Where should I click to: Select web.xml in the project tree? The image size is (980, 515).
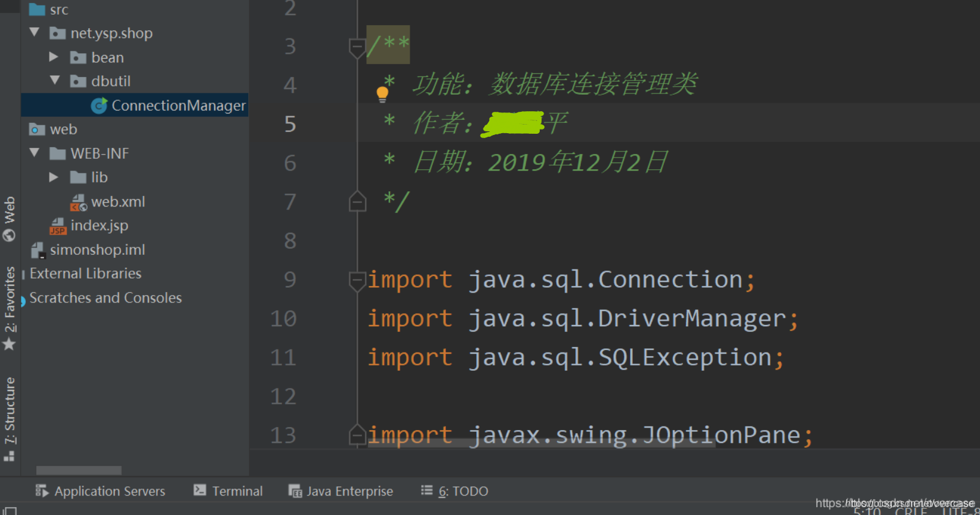point(118,202)
